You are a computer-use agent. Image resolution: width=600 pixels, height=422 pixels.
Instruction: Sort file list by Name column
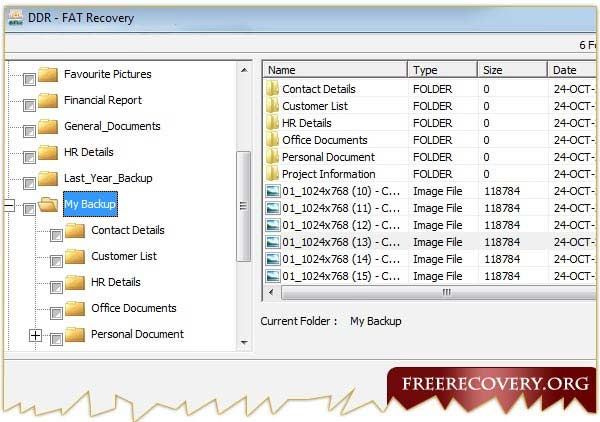tap(335, 70)
